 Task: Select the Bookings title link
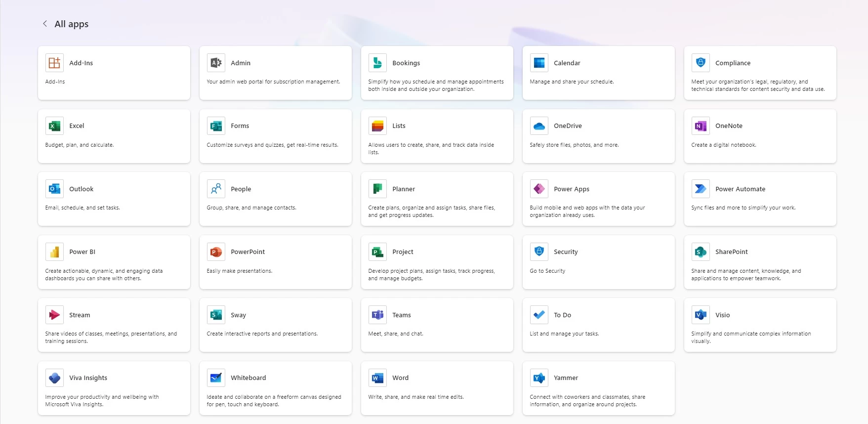(406, 63)
